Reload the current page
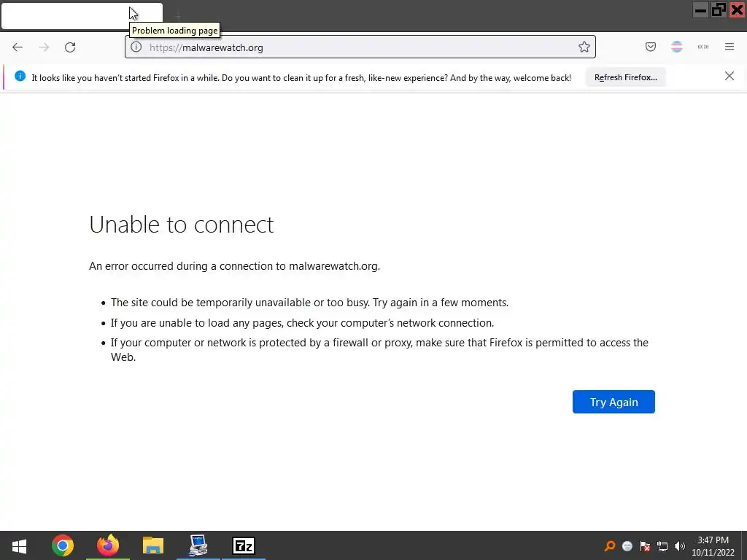The image size is (747, 560). click(x=70, y=47)
